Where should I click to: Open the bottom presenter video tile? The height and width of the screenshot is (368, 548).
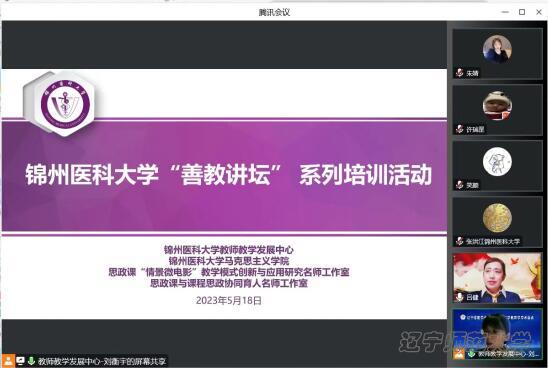[497, 334]
